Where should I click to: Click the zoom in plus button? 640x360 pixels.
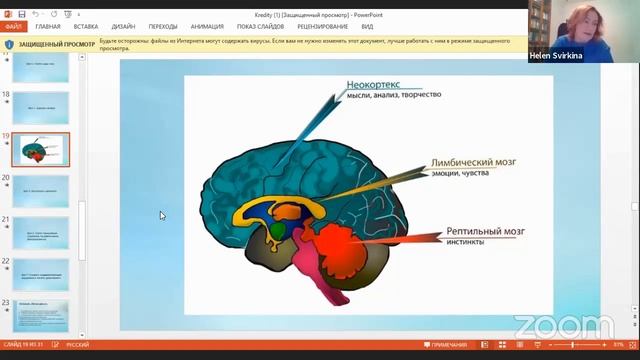(604, 345)
